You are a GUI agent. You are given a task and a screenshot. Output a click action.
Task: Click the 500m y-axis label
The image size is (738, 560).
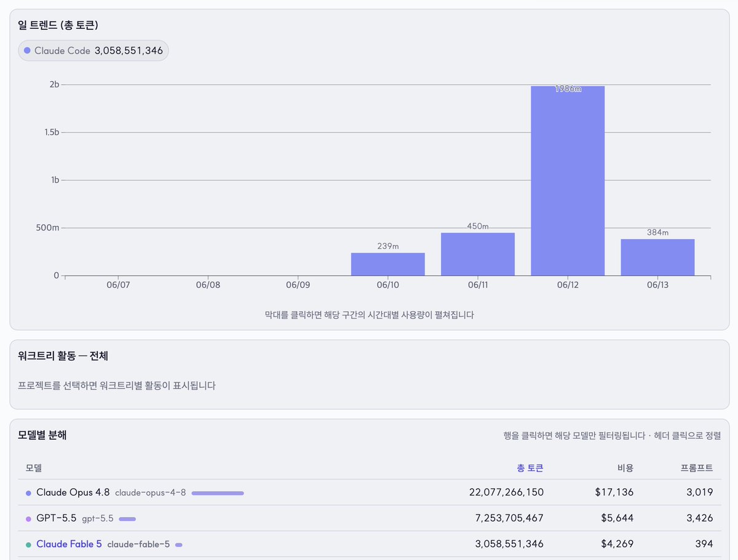coord(46,228)
